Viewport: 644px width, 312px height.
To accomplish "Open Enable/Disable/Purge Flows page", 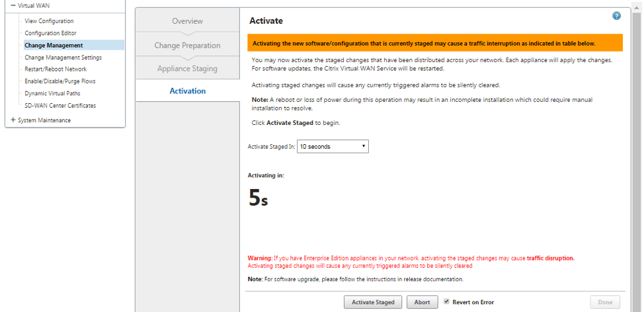I will 60,81.
